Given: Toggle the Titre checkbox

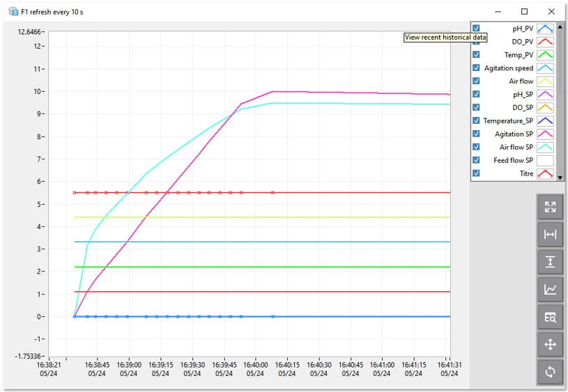Looking at the screenshot, I should tap(476, 173).
